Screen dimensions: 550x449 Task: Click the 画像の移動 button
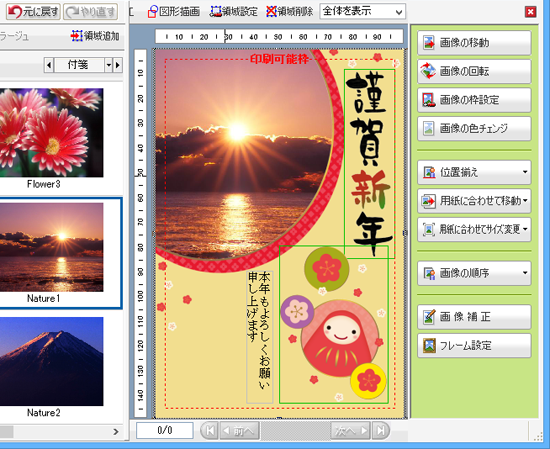point(474,43)
